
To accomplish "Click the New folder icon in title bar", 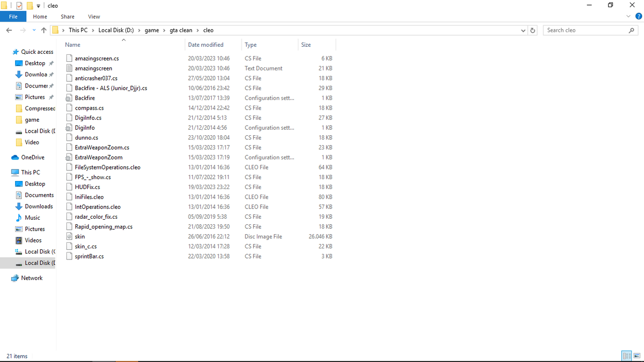I will [30, 6].
